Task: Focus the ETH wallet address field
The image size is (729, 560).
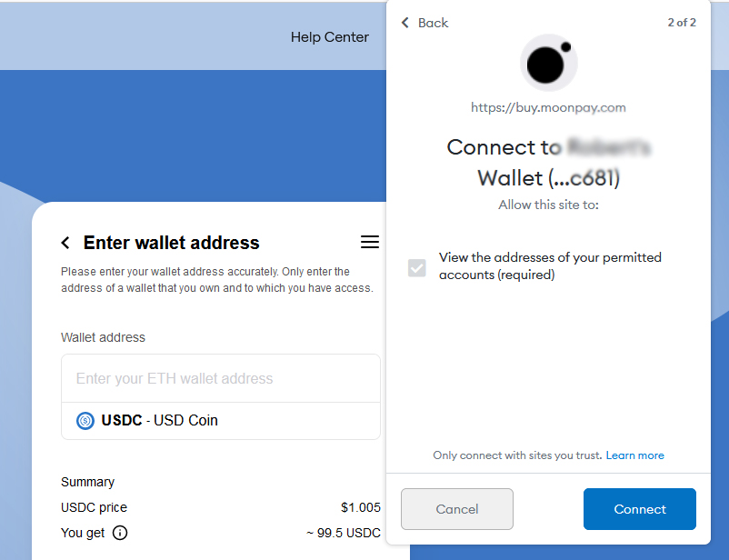Action: (x=221, y=378)
